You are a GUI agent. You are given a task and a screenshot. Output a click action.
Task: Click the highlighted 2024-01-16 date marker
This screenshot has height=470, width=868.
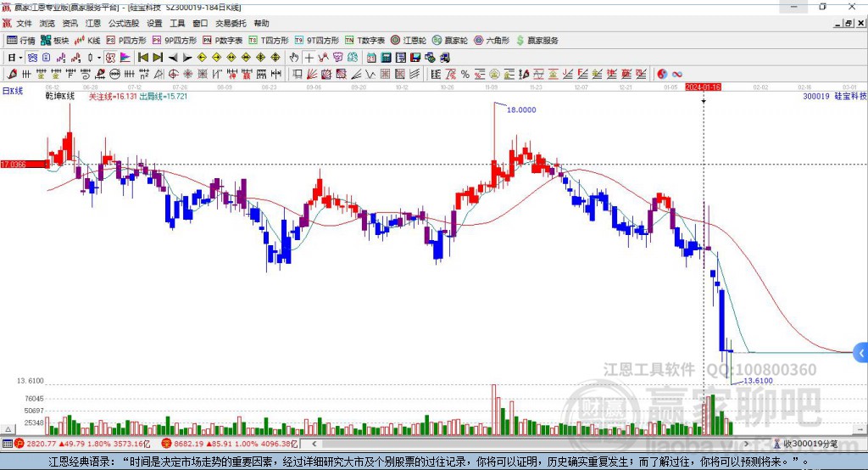pyautogui.click(x=703, y=87)
